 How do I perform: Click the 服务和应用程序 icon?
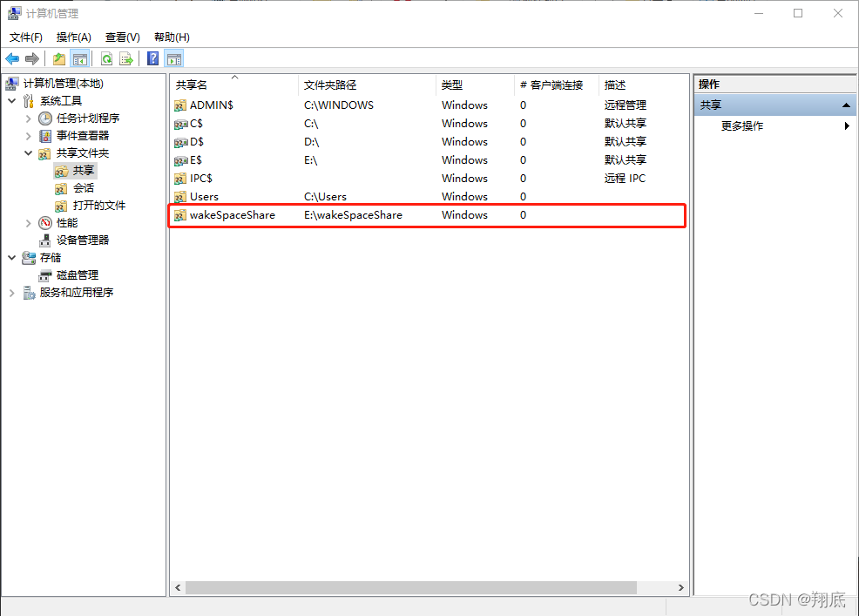pyautogui.click(x=29, y=293)
